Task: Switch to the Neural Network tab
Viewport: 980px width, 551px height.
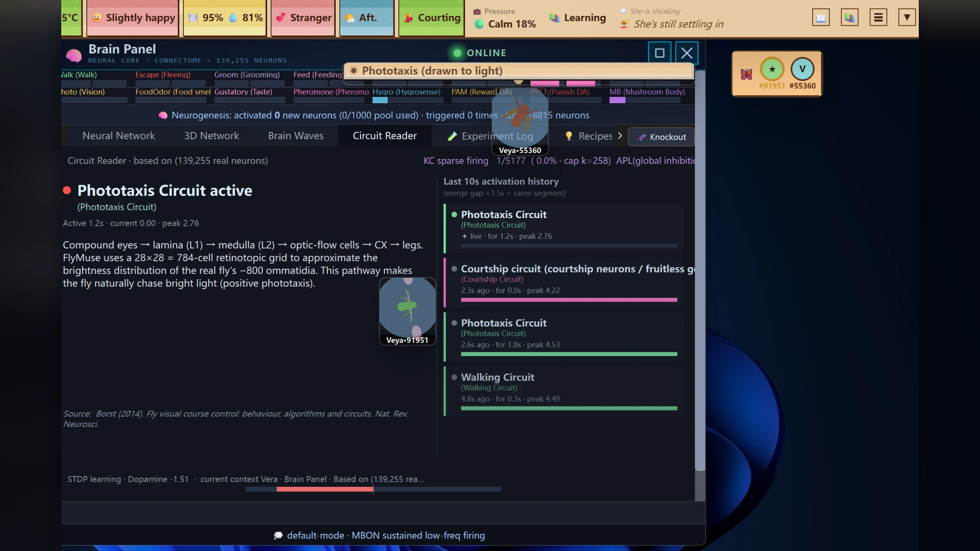Action: coord(118,136)
